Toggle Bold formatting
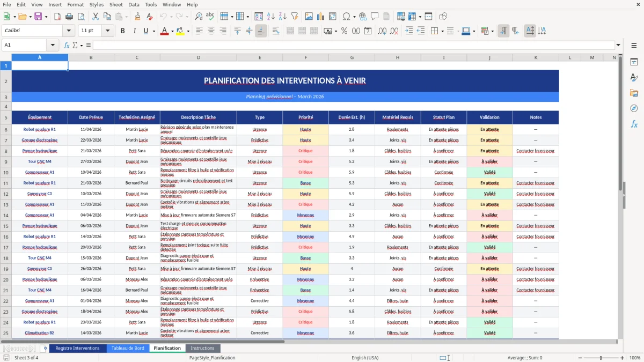This screenshot has height=362, width=644. [x=122, y=31]
